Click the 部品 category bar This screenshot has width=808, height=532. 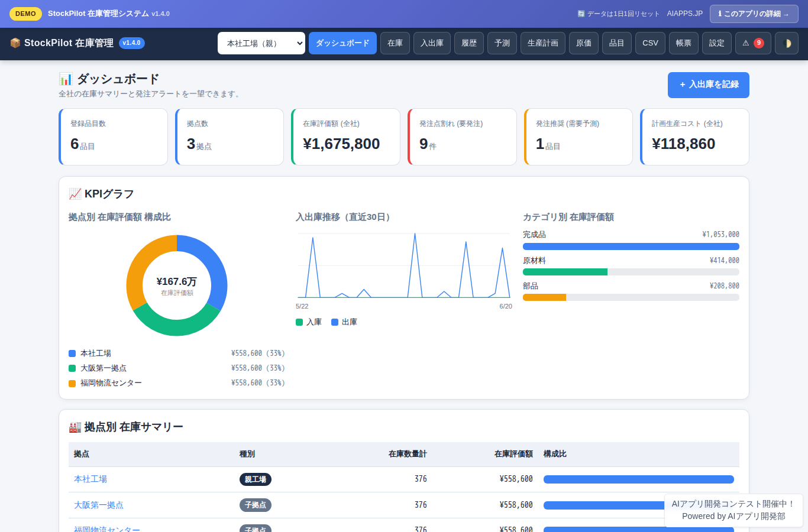point(631,297)
